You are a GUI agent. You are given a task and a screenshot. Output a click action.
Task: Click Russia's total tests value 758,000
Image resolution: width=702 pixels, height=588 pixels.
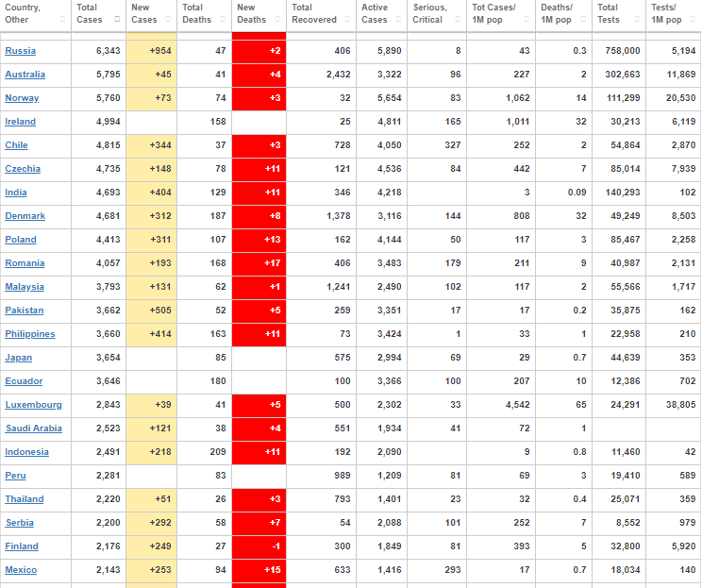point(623,51)
